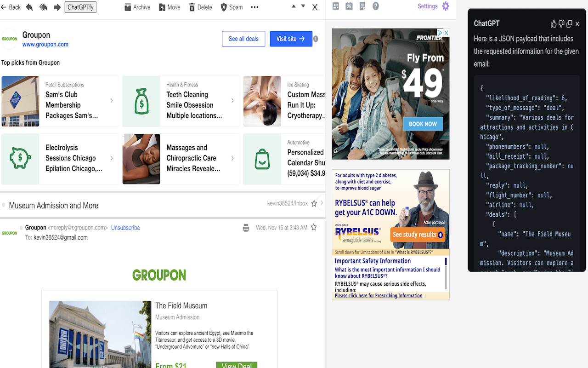Open the Sam's Club Membership deal card

point(60,101)
